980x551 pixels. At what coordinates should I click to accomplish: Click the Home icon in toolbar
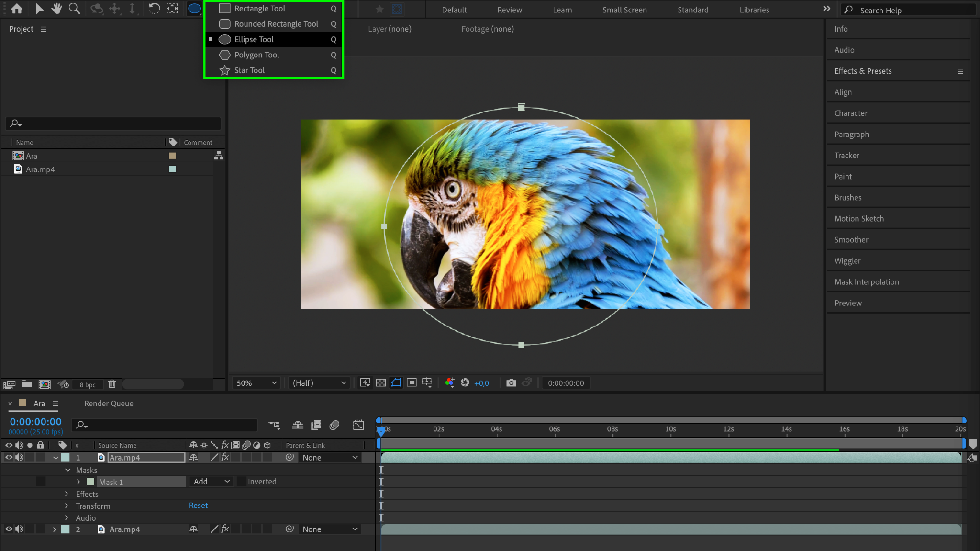pyautogui.click(x=17, y=9)
